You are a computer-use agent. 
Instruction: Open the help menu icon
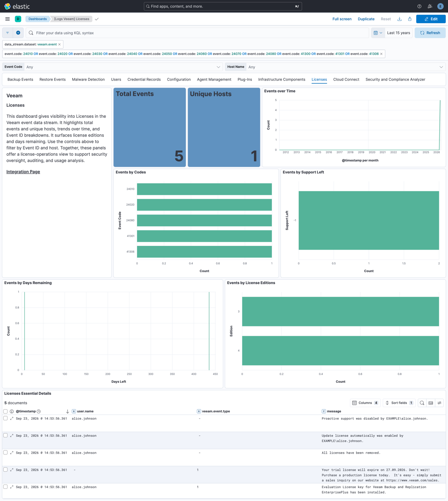pyautogui.click(x=419, y=6)
